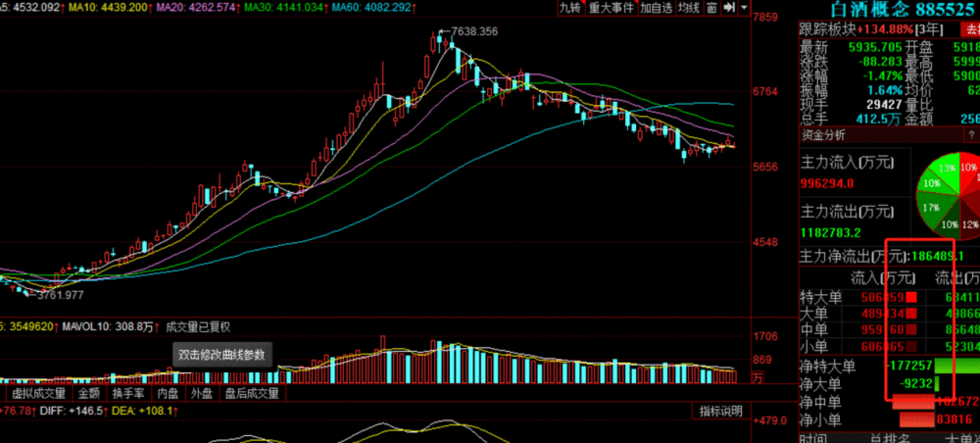Viewport: 980px width, 443px height.
Task: Switch to 虚拟成交量 tab
Action: tap(39, 393)
